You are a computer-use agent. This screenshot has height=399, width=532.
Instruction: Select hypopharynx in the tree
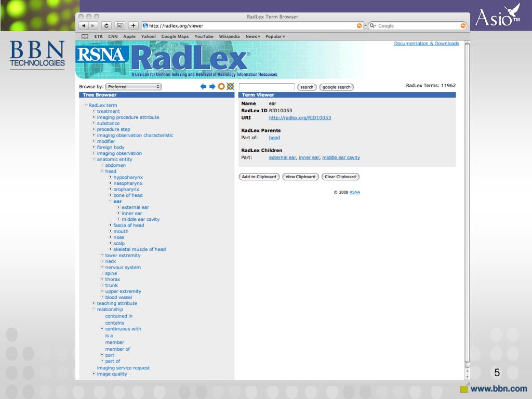click(128, 178)
